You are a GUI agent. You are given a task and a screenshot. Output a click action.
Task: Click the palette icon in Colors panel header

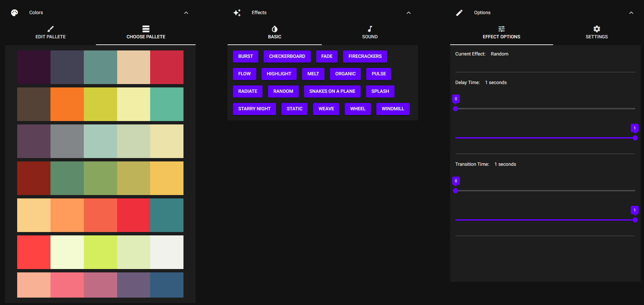tap(14, 12)
